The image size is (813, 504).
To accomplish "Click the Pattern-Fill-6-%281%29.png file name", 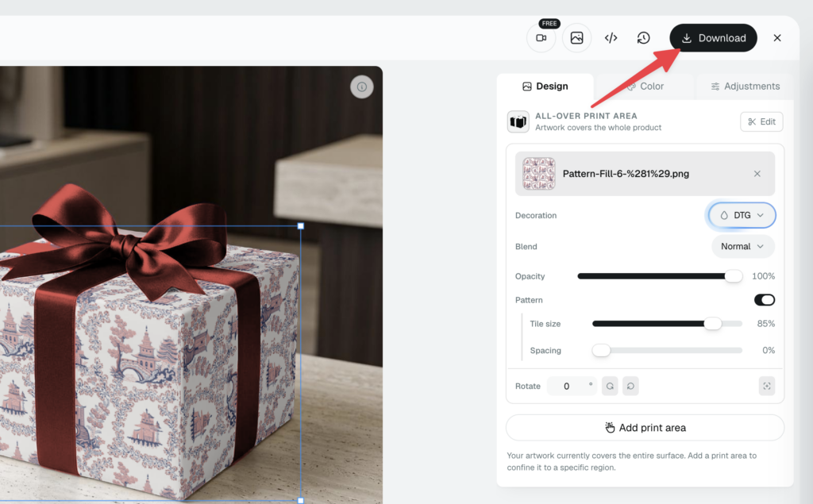I will tap(626, 174).
